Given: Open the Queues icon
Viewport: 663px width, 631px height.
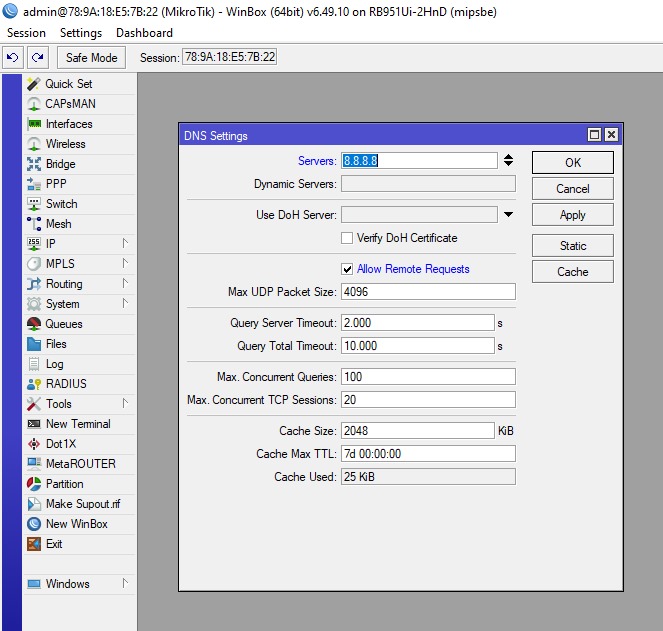Looking at the screenshot, I should click(34, 324).
